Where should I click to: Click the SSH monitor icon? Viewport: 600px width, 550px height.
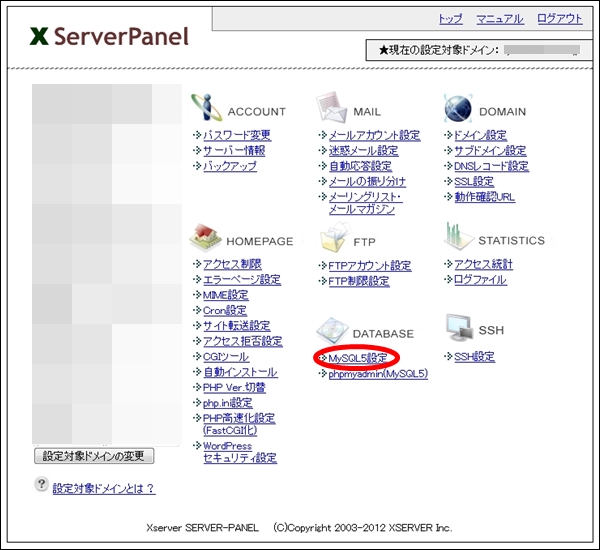pos(459,328)
